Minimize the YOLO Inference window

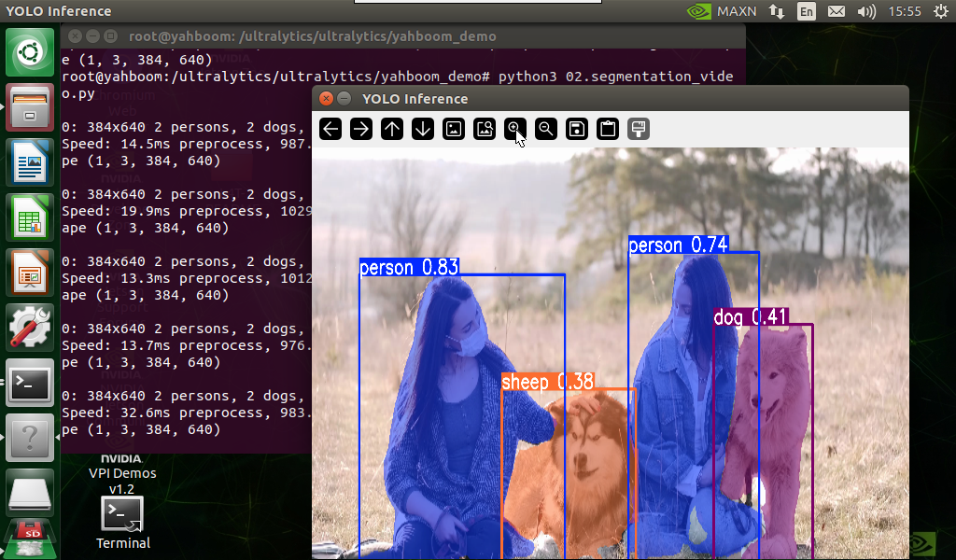pos(344,98)
